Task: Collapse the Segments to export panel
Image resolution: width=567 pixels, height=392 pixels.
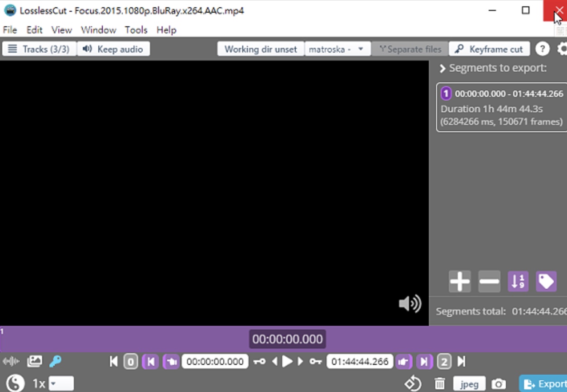Action: click(442, 68)
